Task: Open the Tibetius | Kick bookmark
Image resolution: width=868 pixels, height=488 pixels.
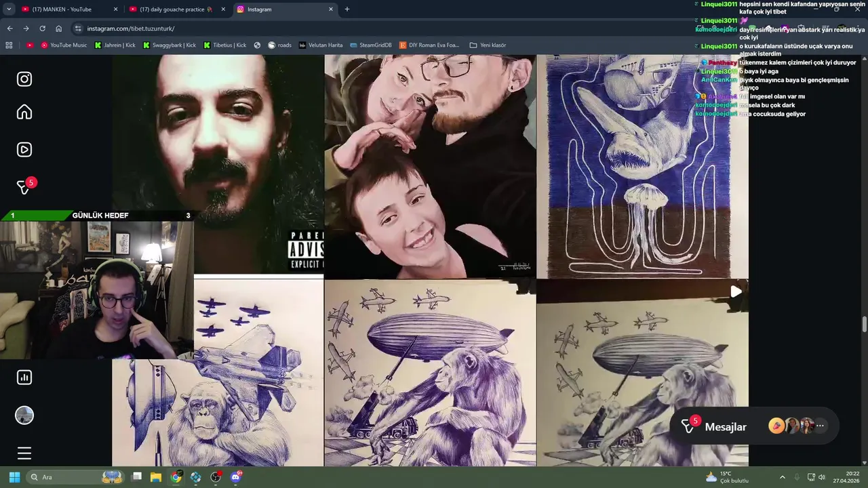Action: coord(225,45)
